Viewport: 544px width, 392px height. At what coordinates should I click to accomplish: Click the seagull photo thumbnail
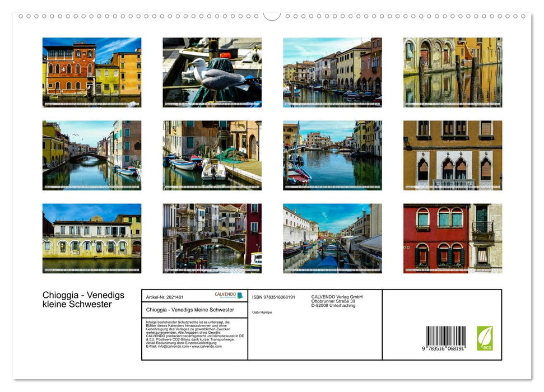(212, 71)
